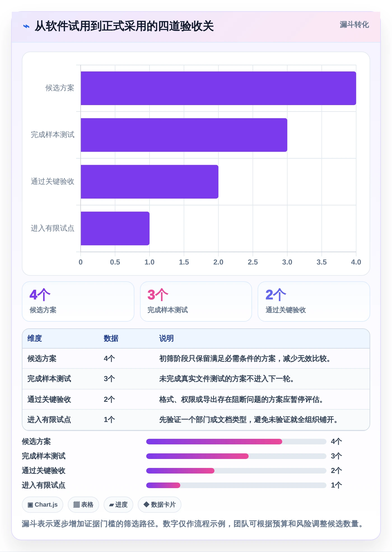
Task: Click the description 未完成真实文件测试的方案不进入下一轮
Action: pos(227,379)
